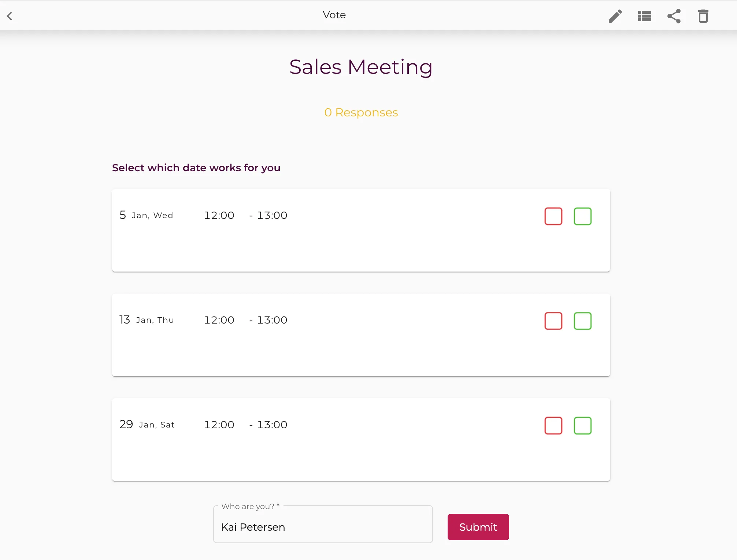Image resolution: width=737 pixels, height=560 pixels.
Task: Click the Vote header title
Action: tap(334, 15)
